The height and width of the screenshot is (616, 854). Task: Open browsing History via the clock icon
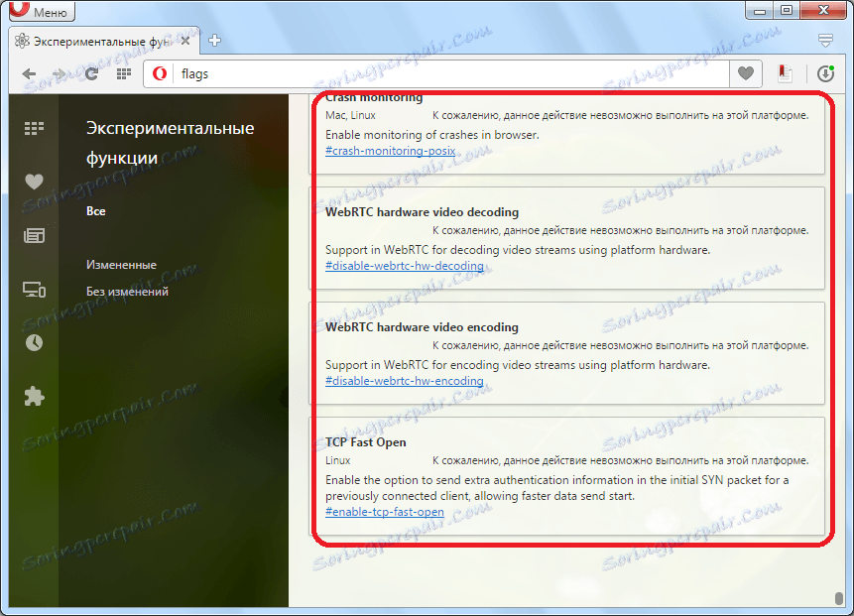coord(34,342)
